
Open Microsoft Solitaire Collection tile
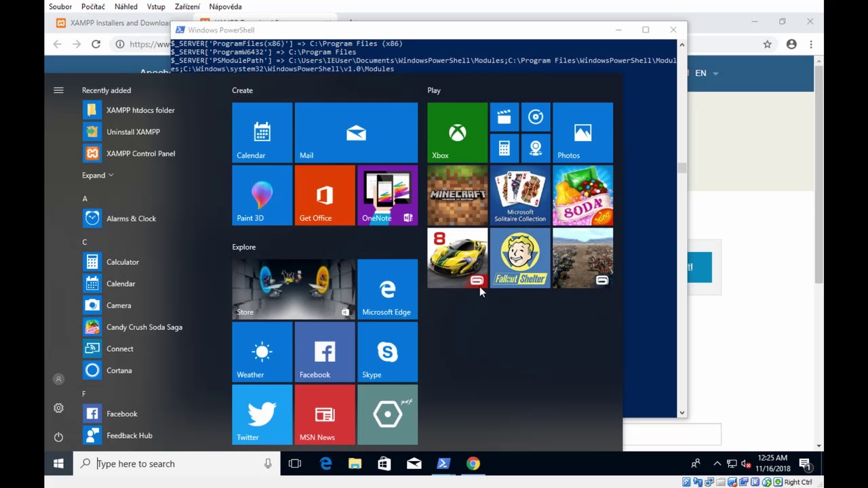pyautogui.click(x=520, y=195)
